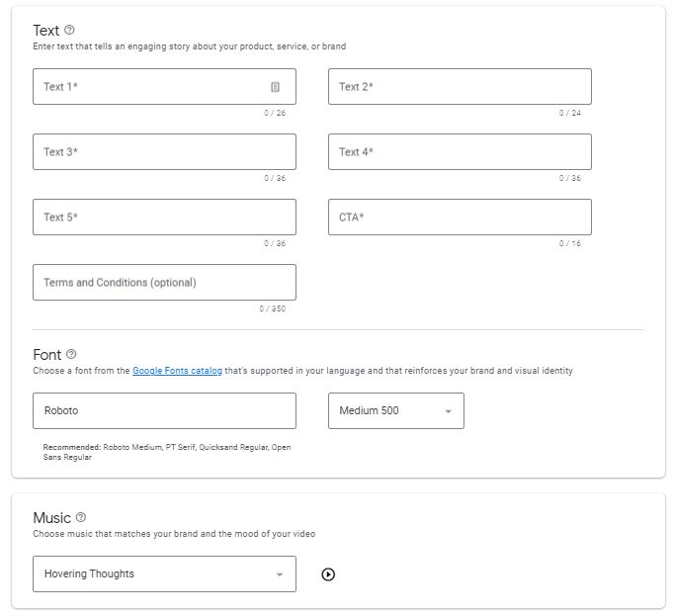Click the small icon inside Text 1 field

275,87
